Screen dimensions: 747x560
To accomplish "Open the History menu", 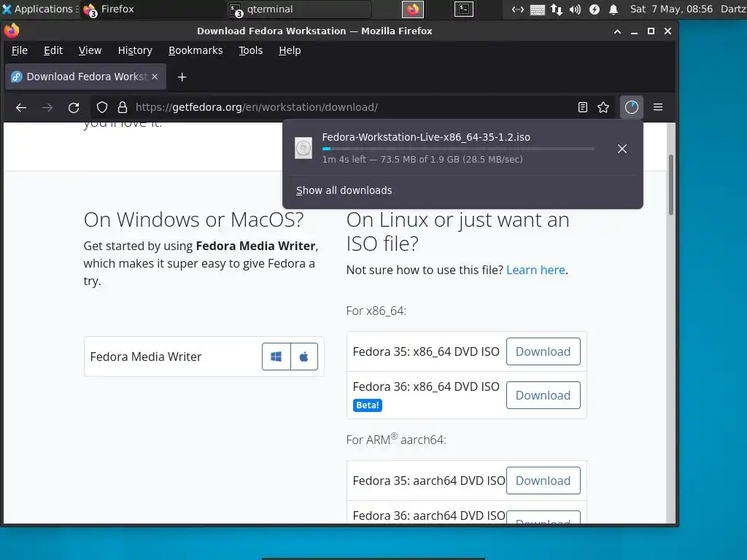I will 135,50.
